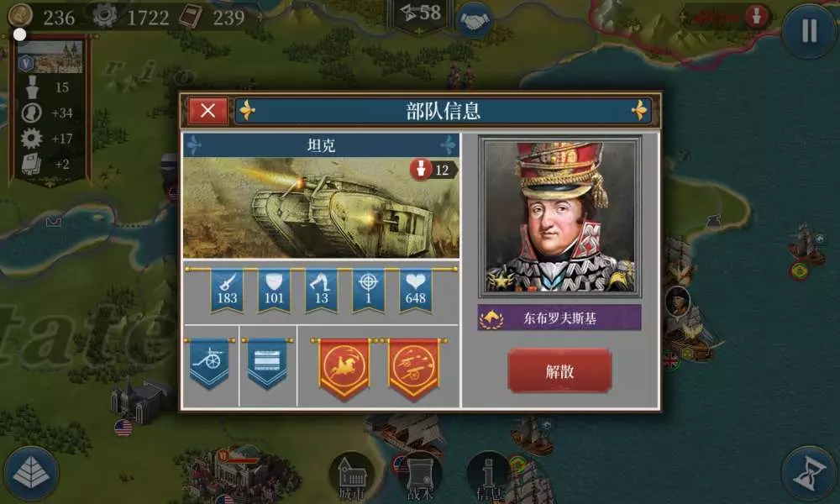
Task: Click the 解散 disband button
Action: pos(559,370)
